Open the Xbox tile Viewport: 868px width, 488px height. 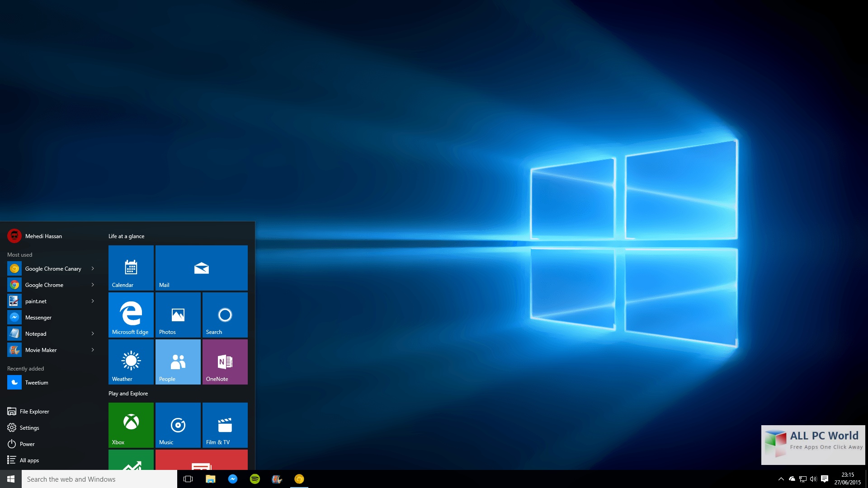[x=131, y=425]
